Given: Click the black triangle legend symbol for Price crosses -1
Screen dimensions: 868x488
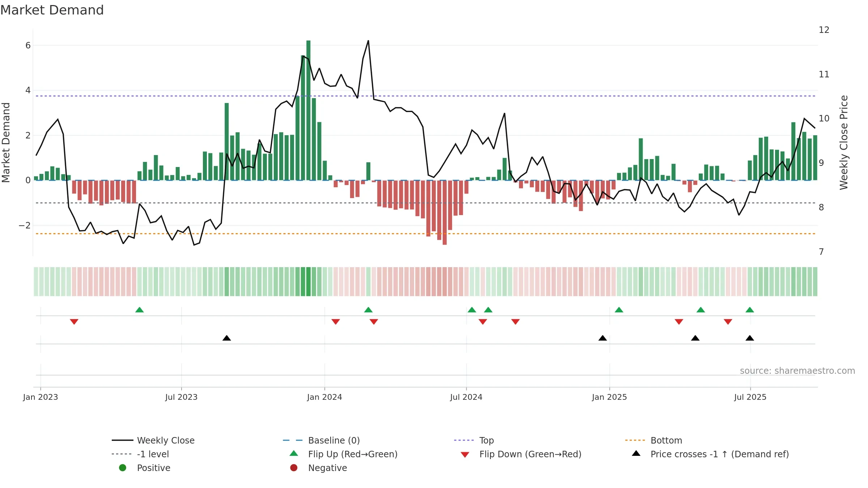Looking at the screenshot, I should click(x=636, y=453).
